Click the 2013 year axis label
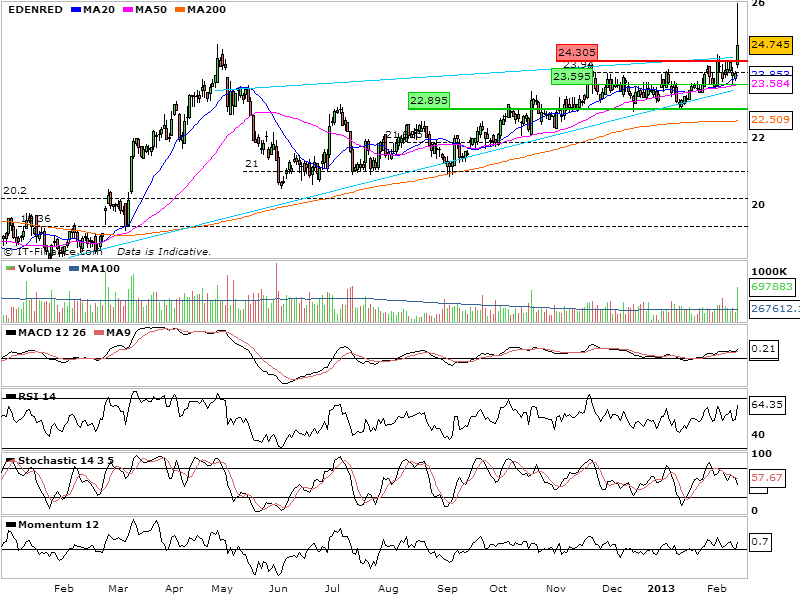This screenshot has width=800, height=600. [661, 589]
